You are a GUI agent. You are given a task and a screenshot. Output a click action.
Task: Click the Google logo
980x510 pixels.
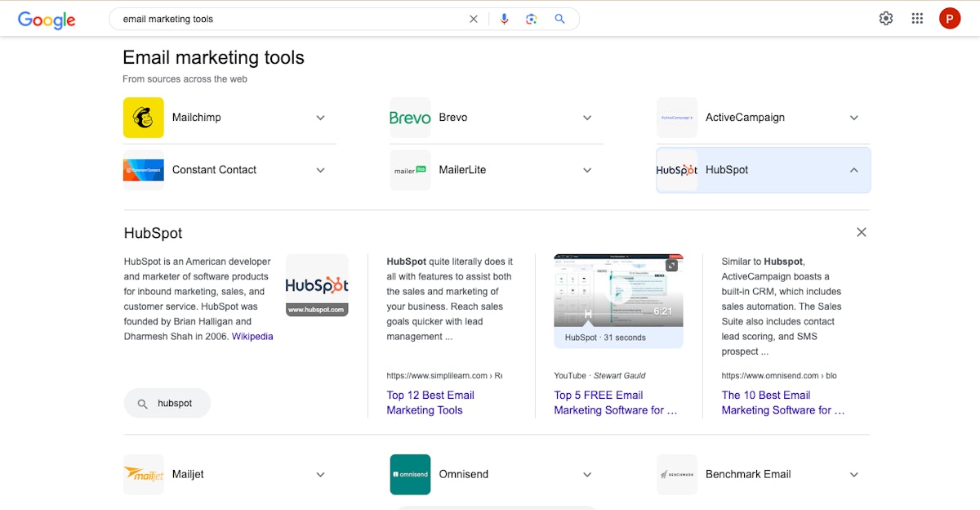47,20
